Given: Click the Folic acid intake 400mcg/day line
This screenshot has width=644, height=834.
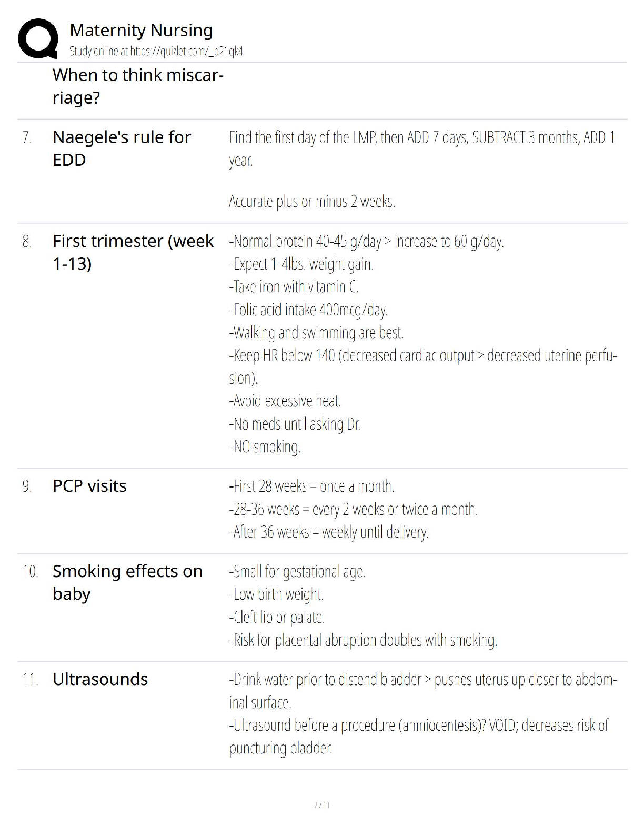Looking at the screenshot, I should point(308,310).
